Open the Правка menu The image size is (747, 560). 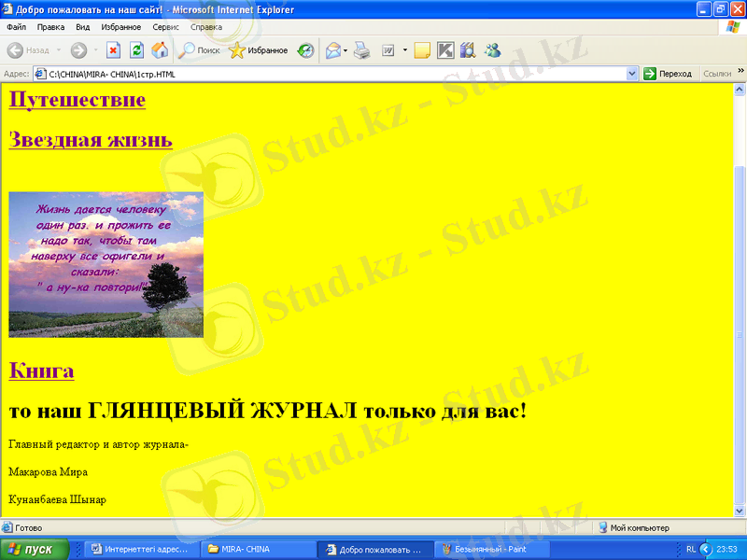click(x=50, y=27)
